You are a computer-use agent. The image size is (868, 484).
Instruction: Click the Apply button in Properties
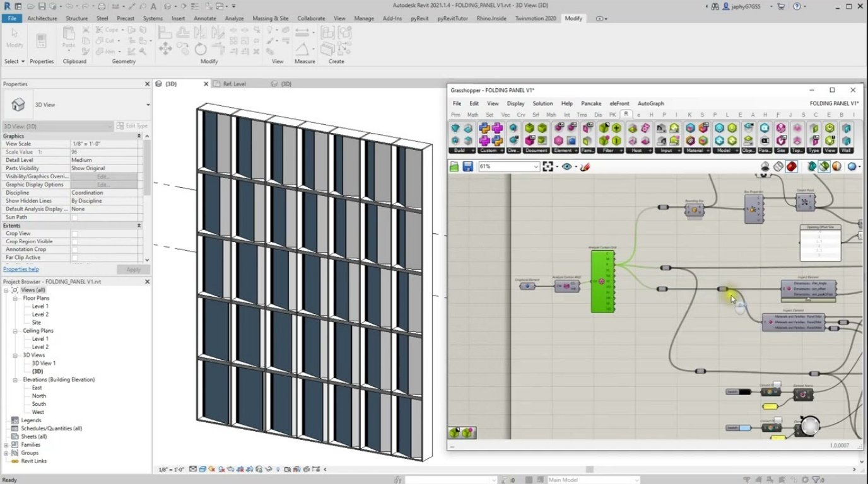pos(133,269)
